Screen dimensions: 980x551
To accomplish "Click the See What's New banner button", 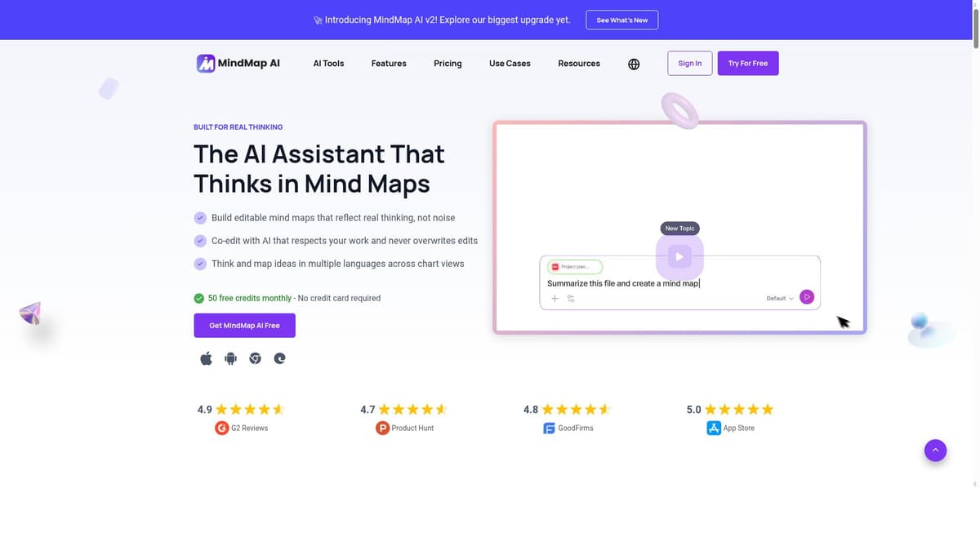I will [621, 20].
